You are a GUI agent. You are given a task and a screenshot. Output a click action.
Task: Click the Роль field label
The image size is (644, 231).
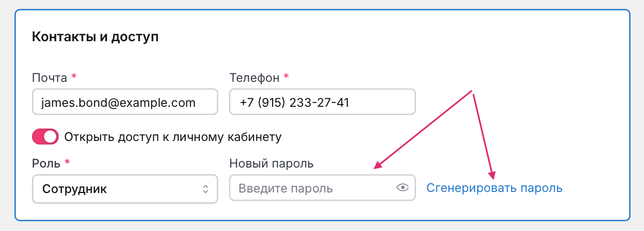pos(46,163)
